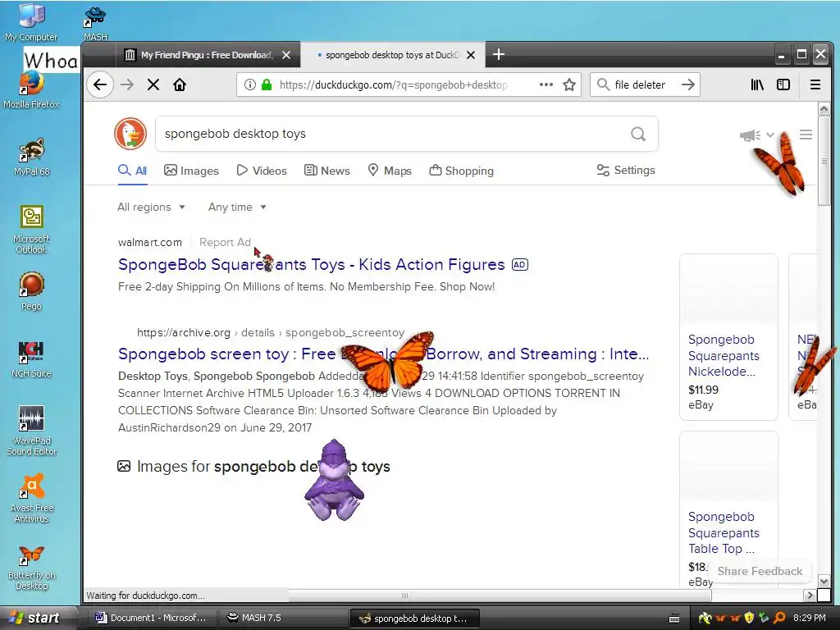Open Spongebob Squarepants Table Top listing

[x=724, y=532]
